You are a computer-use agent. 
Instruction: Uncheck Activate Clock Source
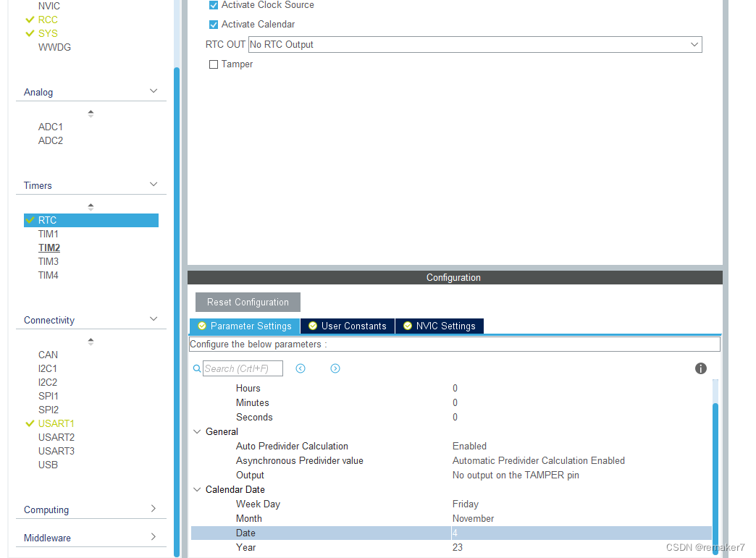pyautogui.click(x=214, y=5)
